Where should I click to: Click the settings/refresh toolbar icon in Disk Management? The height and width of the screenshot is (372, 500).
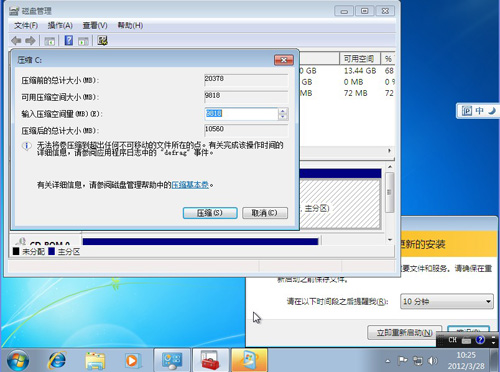(x=102, y=41)
